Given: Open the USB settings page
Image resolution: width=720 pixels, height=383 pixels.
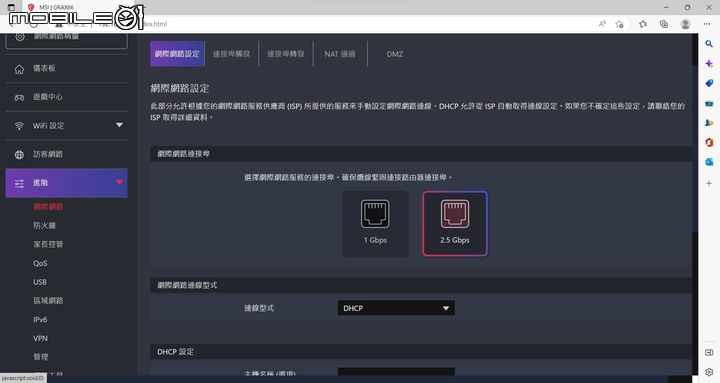Looking at the screenshot, I should 39,282.
